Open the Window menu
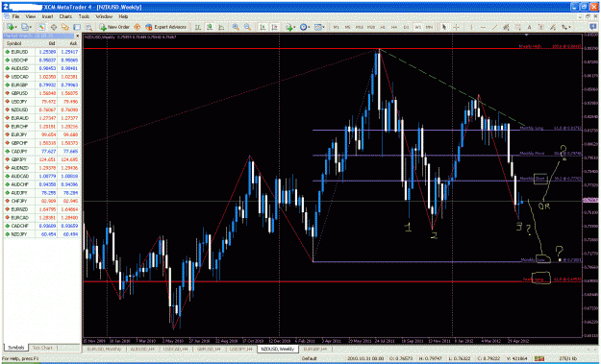Image resolution: width=601 pixels, height=364 pixels. coord(104,17)
